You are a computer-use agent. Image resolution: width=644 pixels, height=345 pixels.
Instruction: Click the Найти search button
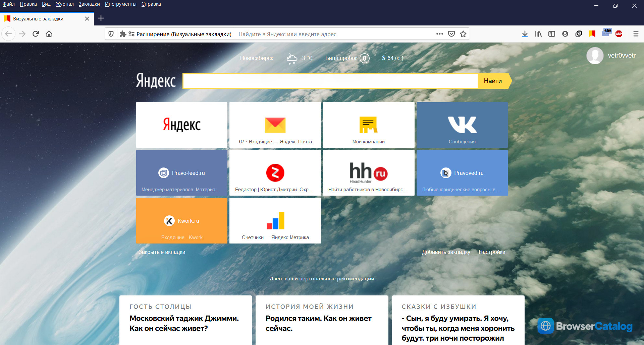coord(494,81)
